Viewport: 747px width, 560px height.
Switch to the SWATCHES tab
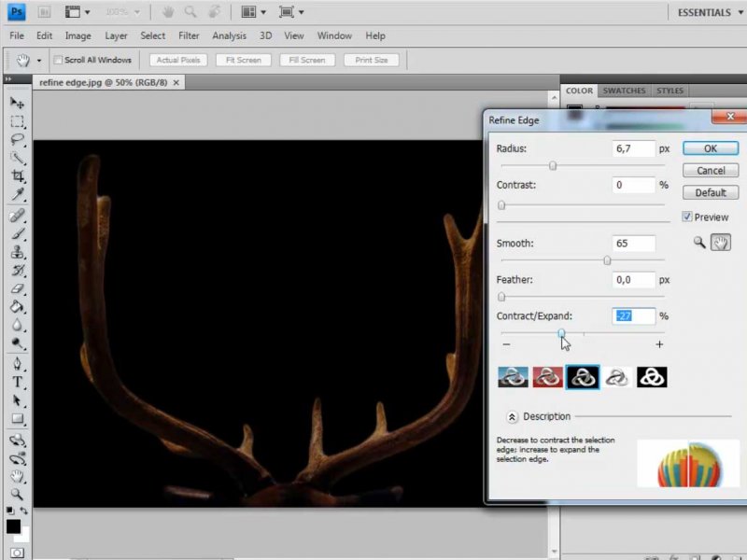click(624, 91)
